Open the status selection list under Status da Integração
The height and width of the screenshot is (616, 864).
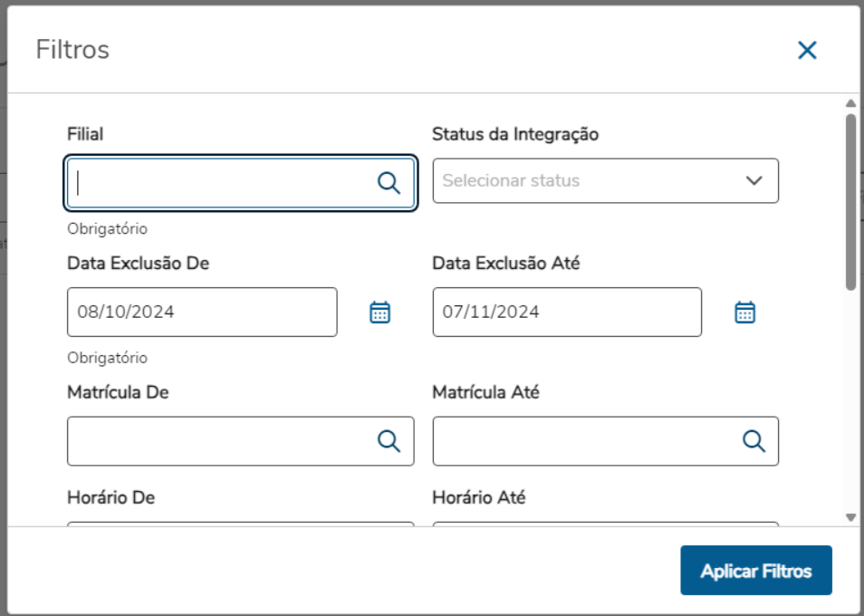click(x=606, y=180)
